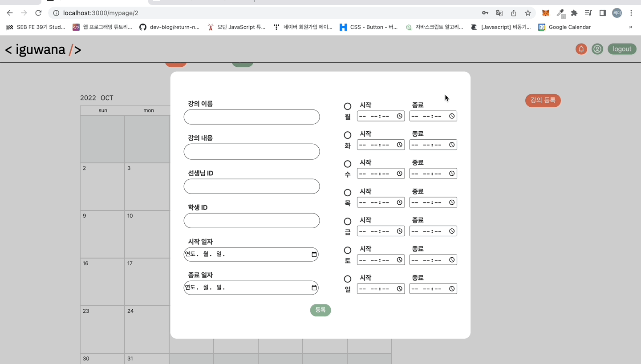Open the user profile icon
Viewport: 641px width, 364px height.
597,49
